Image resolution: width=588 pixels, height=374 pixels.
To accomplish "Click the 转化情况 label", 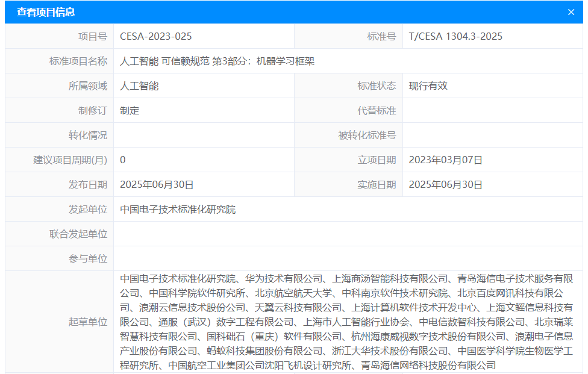I will 88,136.
